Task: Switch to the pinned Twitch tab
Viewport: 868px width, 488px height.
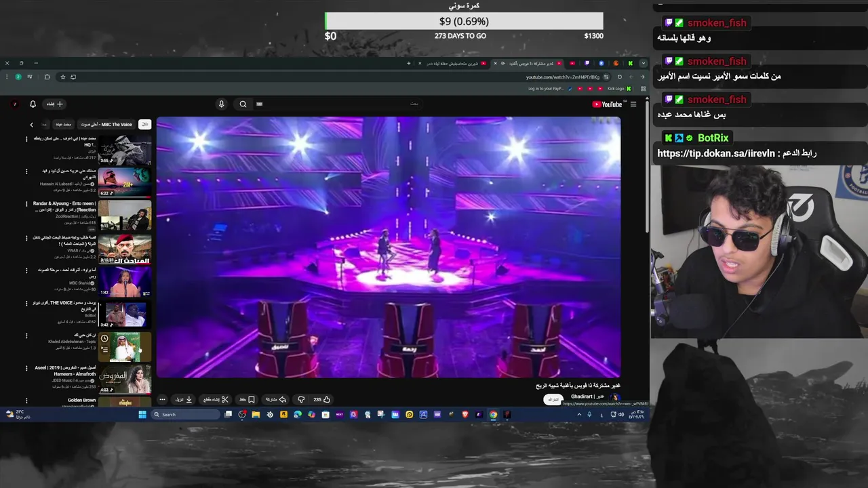Action: point(587,63)
